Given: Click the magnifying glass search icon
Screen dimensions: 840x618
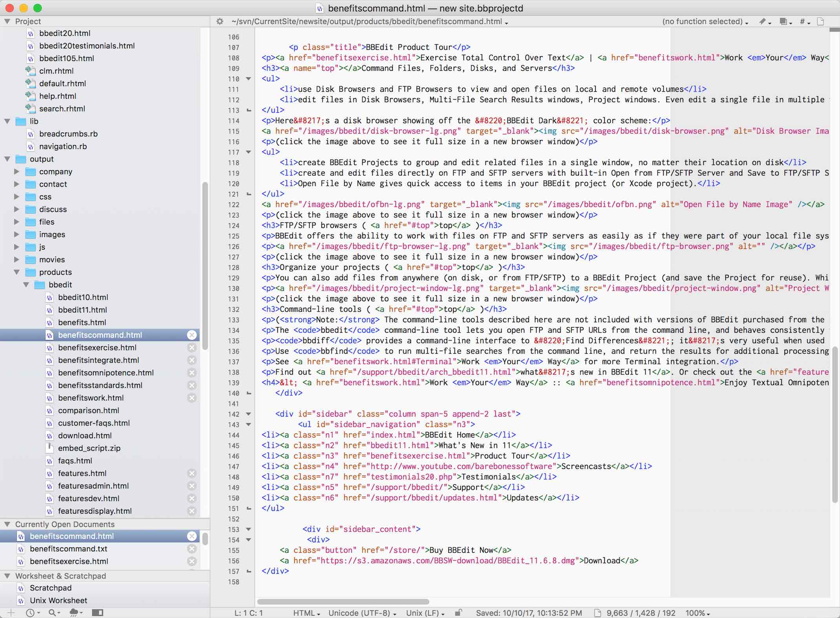Looking at the screenshot, I should 53,613.
